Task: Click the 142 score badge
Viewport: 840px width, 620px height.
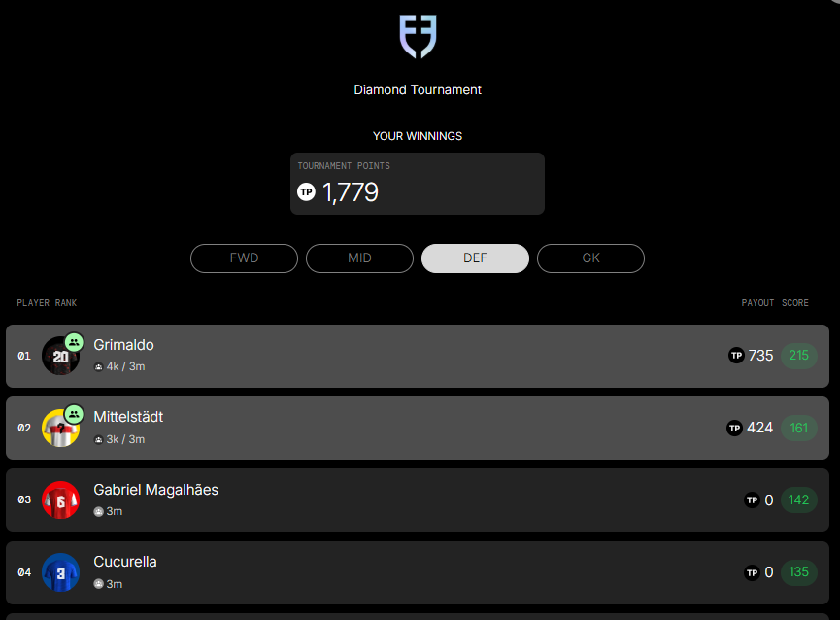Action: click(x=799, y=499)
